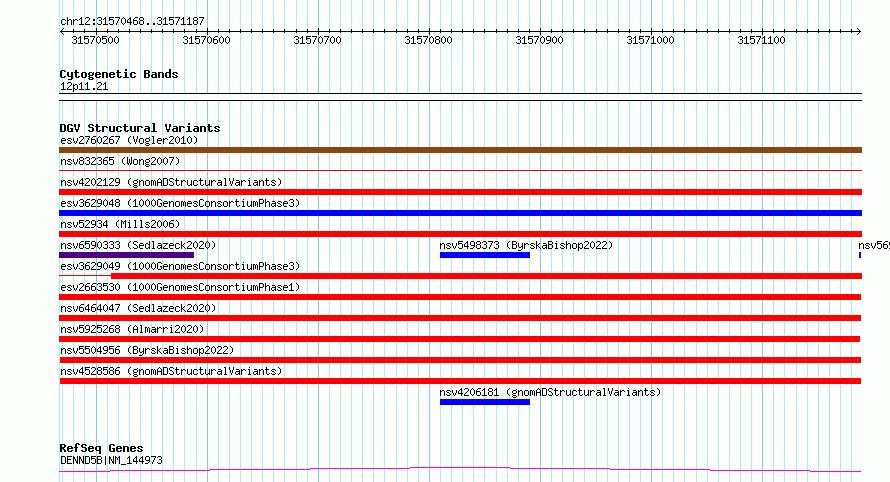Click the ruler's right arrowhead

point(859,31)
